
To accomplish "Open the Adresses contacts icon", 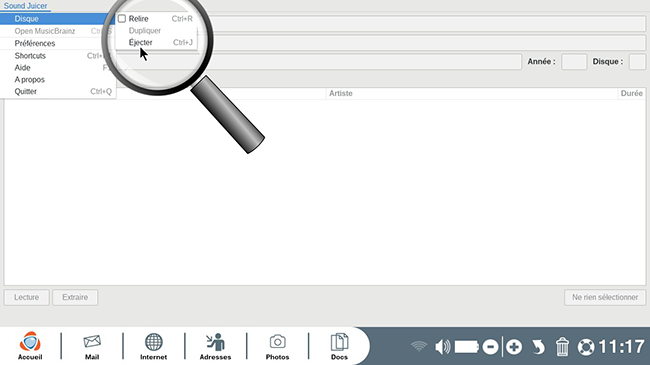I will [x=215, y=346].
